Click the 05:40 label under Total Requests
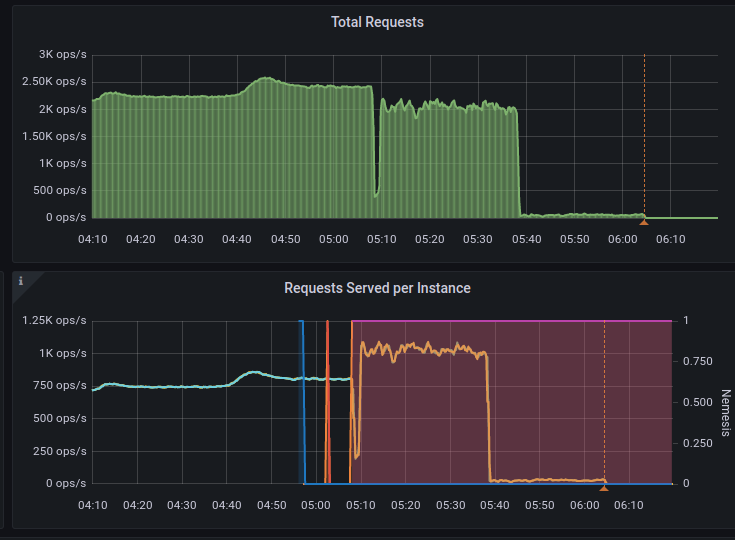The height and width of the screenshot is (540, 735). point(526,239)
